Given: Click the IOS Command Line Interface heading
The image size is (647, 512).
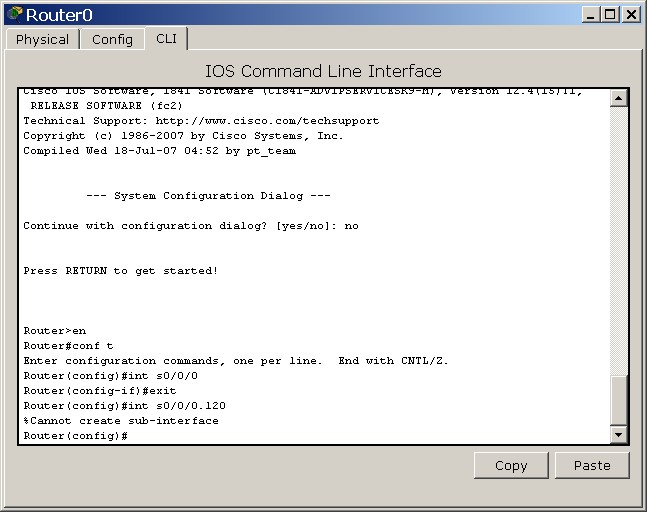Looking at the screenshot, I should (323, 71).
